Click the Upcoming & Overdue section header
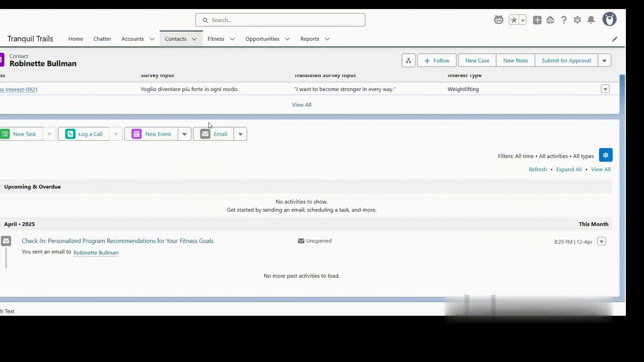Screen dimensions: 644x362 306,187
